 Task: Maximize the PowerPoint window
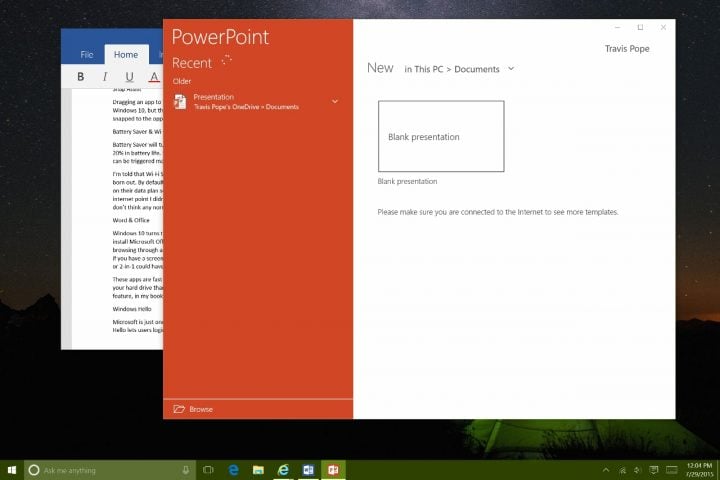(x=640, y=28)
